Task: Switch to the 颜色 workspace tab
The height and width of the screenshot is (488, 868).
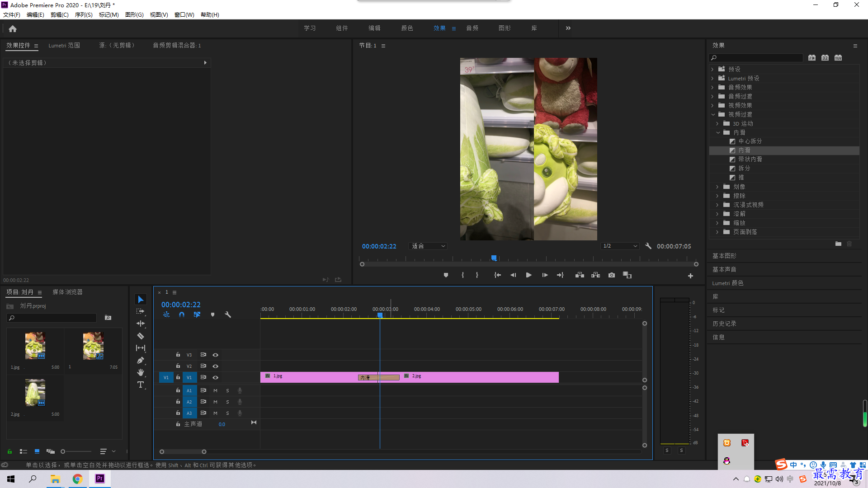Action: click(x=407, y=28)
